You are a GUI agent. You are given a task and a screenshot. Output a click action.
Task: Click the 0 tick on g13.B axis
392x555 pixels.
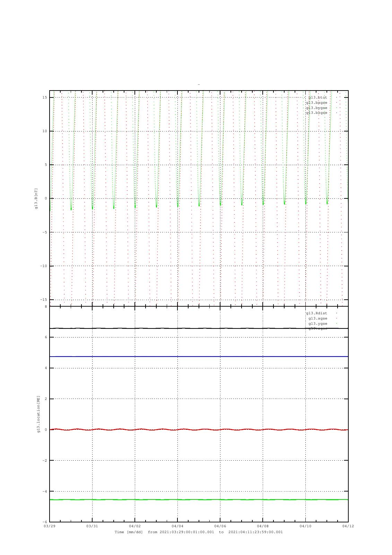(46, 198)
